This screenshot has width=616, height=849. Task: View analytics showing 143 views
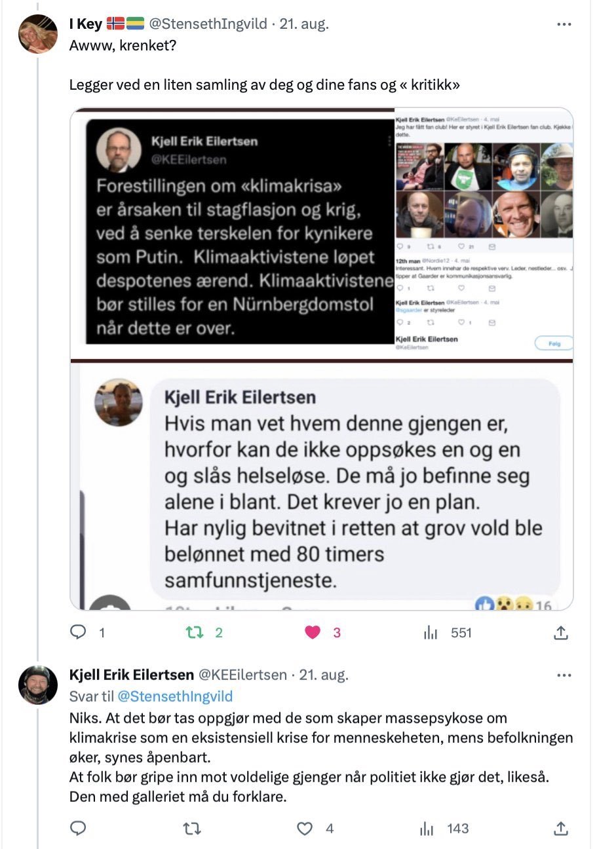click(x=427, y=829)
